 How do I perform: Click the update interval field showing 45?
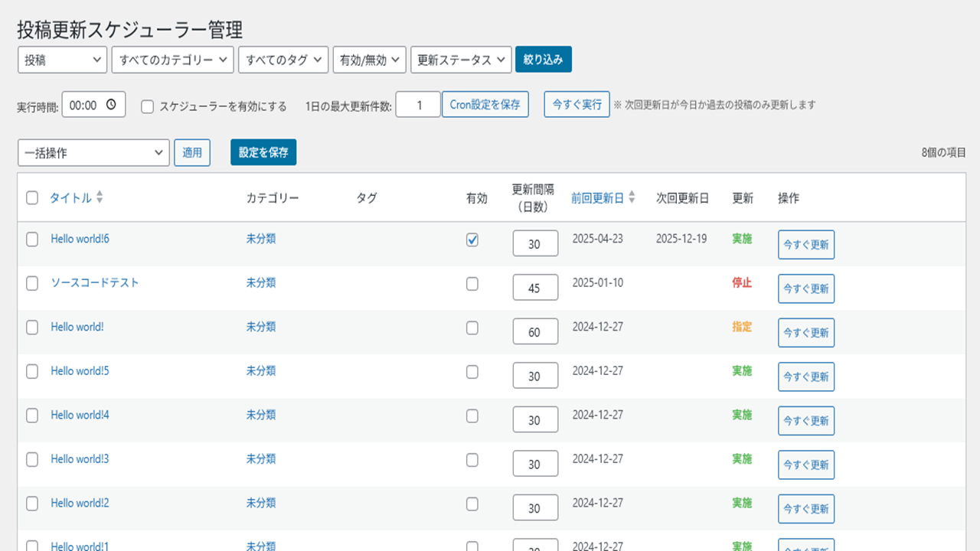(534, 289)
